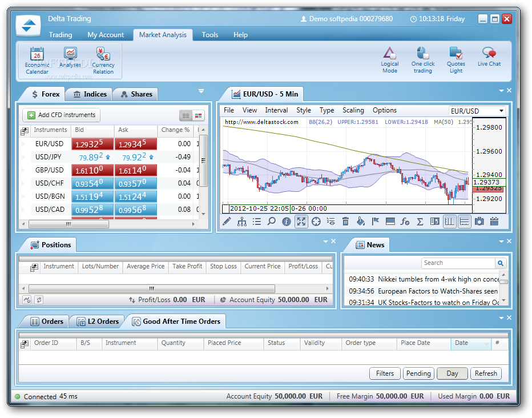Open Currency Relation
This screenshot has height=418, width=532.
click(103, 61)
